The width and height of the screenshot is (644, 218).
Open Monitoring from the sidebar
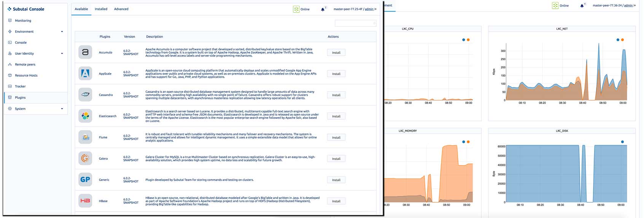tap(23, 21)
